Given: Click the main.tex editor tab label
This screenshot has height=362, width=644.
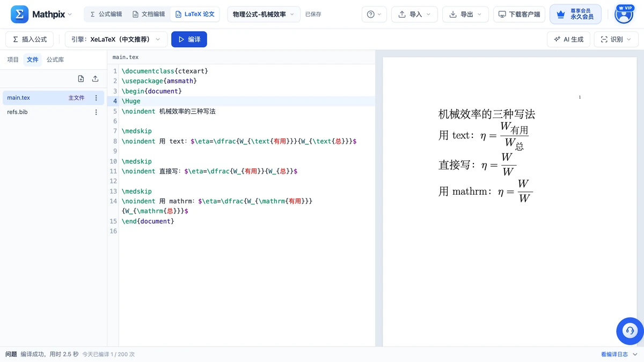Looking at the screenshot, I should click(x=126, y=57).
